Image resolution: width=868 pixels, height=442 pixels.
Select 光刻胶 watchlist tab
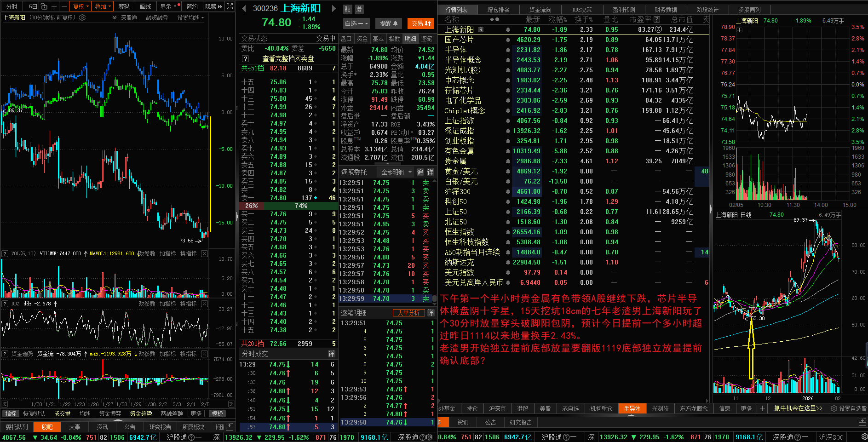pyautogui.click(x=660, y=408)
